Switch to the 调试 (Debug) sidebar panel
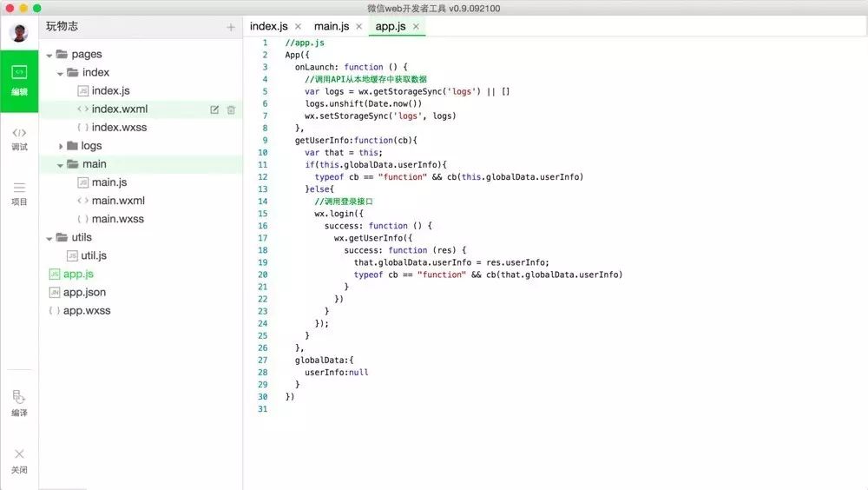This screenshot has height=490, width=868. [x=19, y=138]
